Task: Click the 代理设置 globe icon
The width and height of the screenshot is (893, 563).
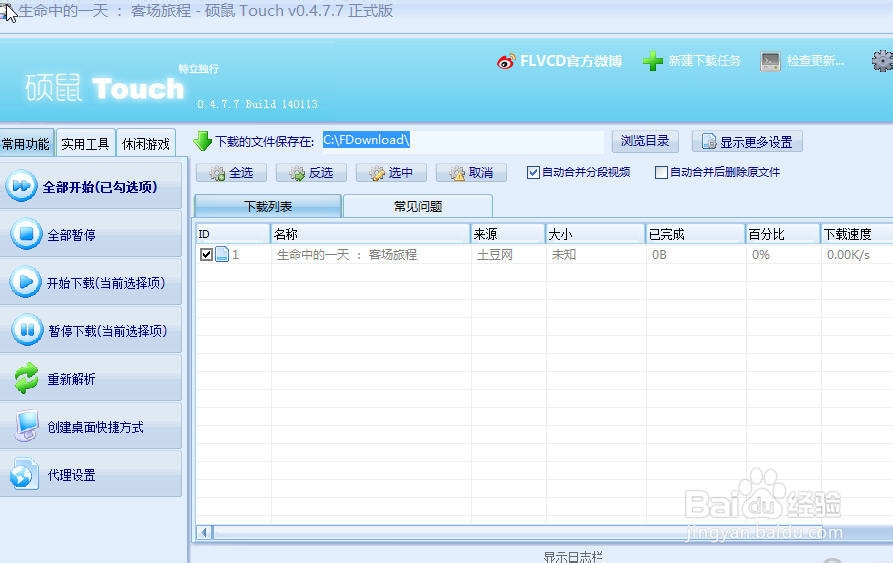Action: click(x=24, y=474)
